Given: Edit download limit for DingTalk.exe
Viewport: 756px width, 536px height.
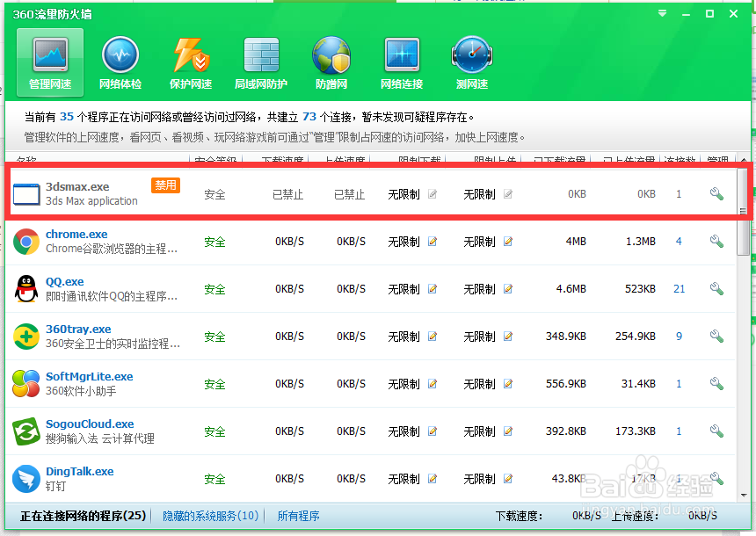Looking at the screenshot, I should (x=433, y=479).
